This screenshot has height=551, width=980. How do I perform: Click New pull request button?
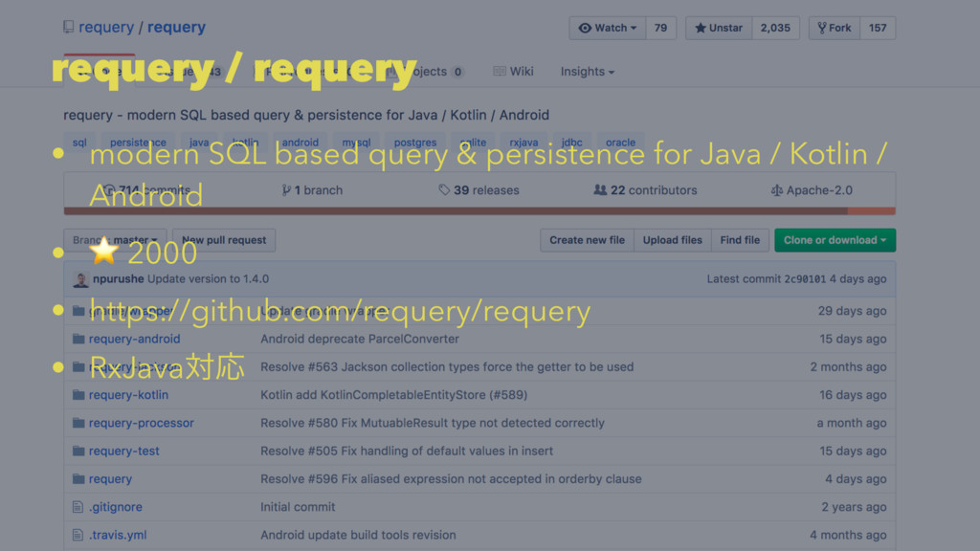(x=224, y=240)
